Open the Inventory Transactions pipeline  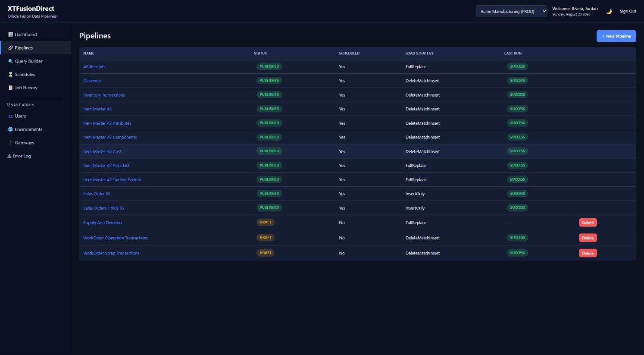104,95
